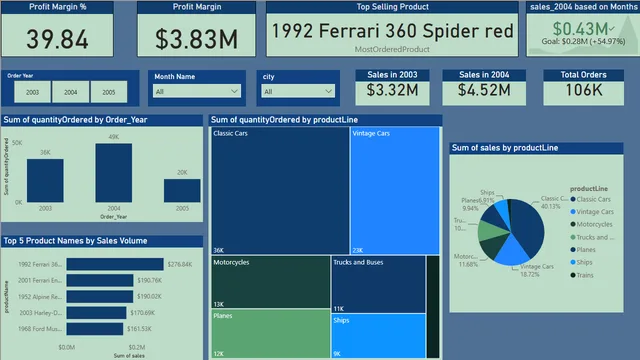The image size is (640, 360).
Task: Click the Trucks and Buses treemap tile
Action: (378, 284)
